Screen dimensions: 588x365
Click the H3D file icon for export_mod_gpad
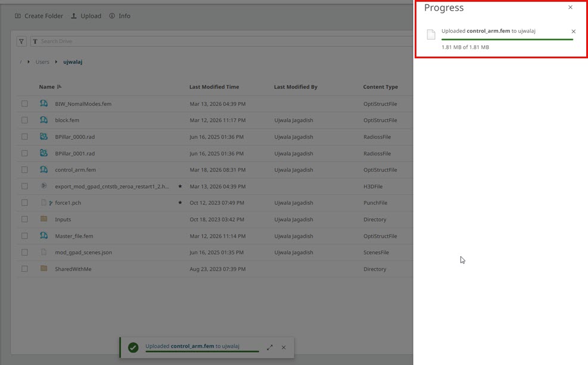(x=43, y=186)
